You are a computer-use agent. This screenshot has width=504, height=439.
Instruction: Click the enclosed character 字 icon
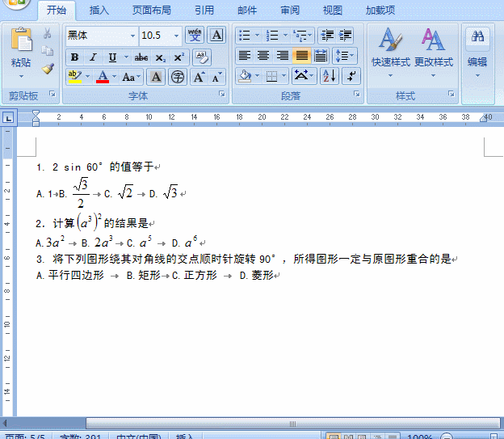click(178, 78)
